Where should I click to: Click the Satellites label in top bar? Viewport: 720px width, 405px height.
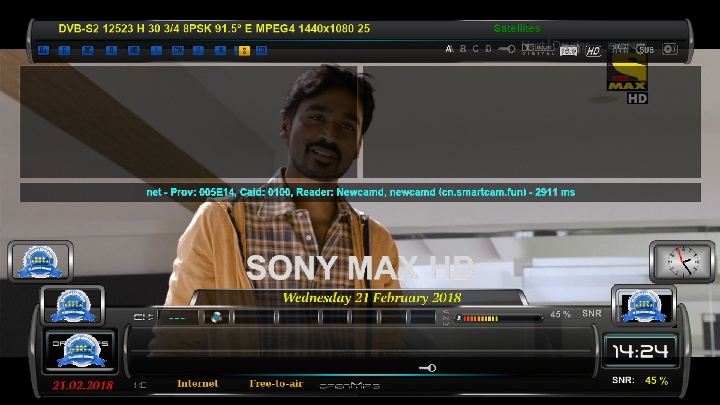coord(517,28)
